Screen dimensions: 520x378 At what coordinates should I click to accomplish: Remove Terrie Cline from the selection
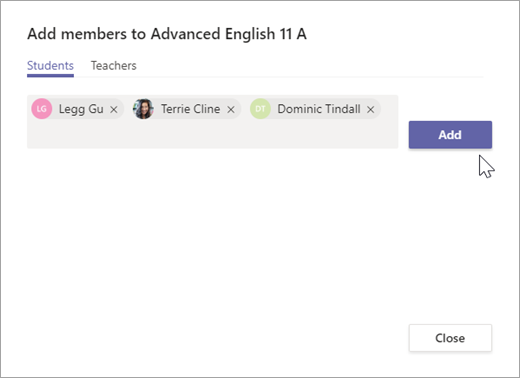pos(231,109)
